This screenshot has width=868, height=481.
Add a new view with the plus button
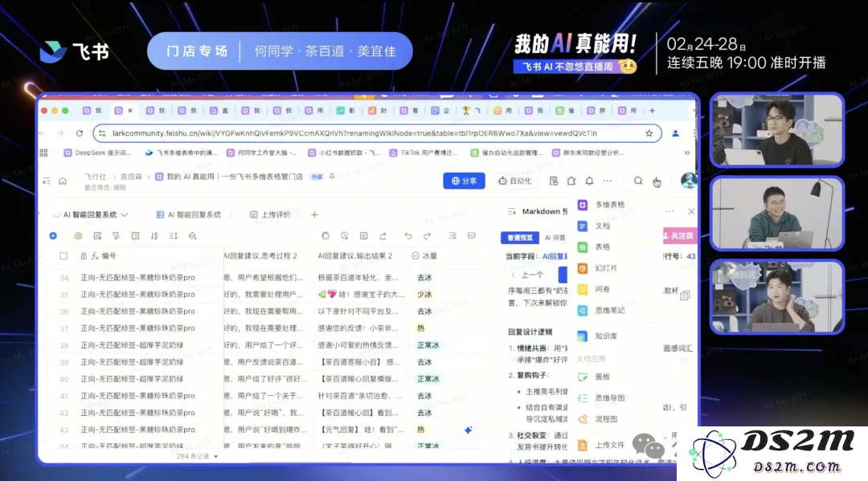point(314,214)
